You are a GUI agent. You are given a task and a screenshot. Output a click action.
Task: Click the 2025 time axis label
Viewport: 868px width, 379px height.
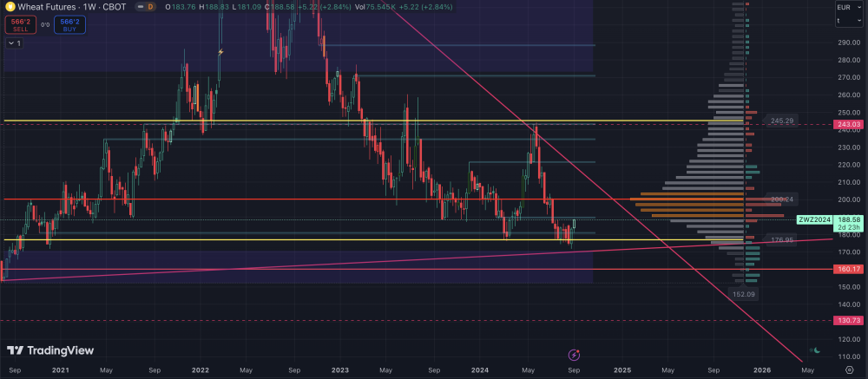(x=622, y=369)
